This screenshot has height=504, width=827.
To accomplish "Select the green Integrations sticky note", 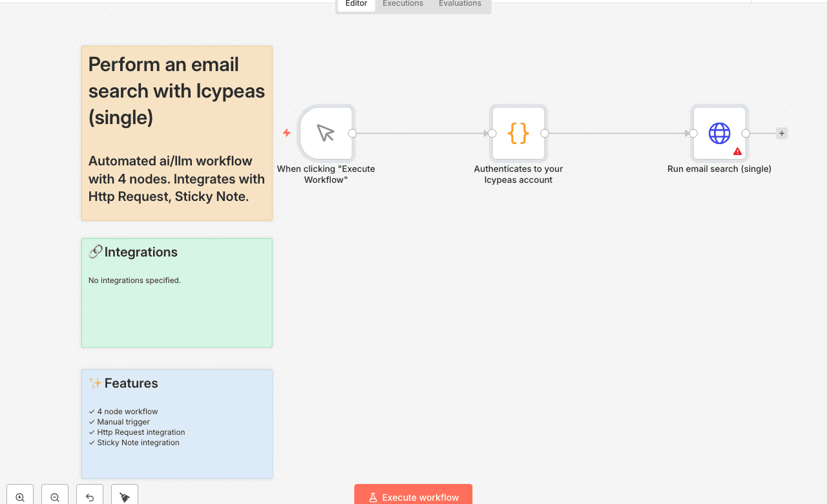I will click(176, 292).
